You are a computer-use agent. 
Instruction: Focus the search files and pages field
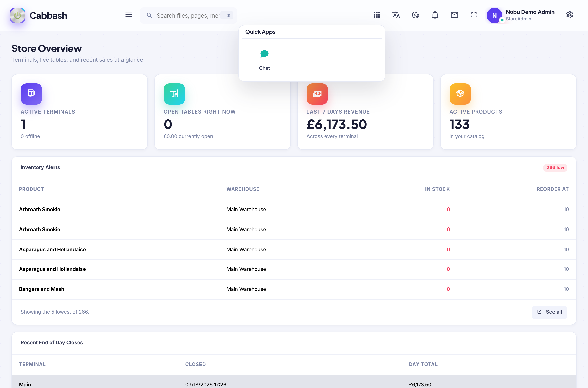[x=188, y=16]
